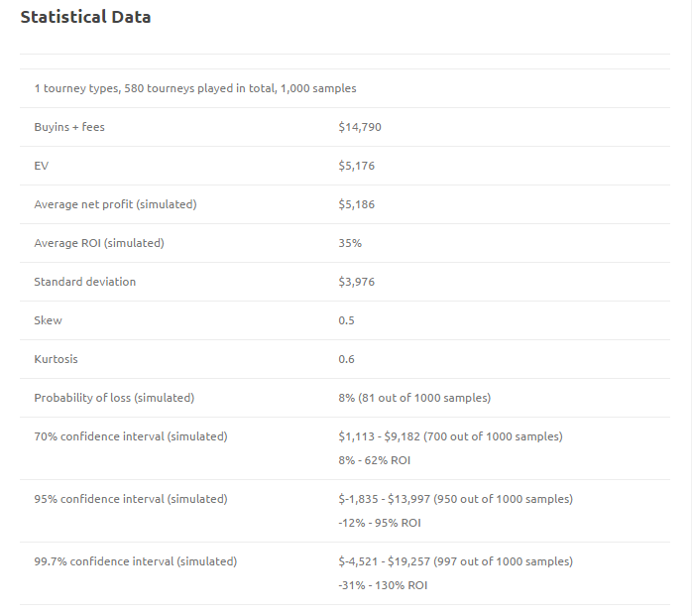Click Average net profit (simulated) label
The width and height of the screenshot is (693, 616).
coord(115,204)
